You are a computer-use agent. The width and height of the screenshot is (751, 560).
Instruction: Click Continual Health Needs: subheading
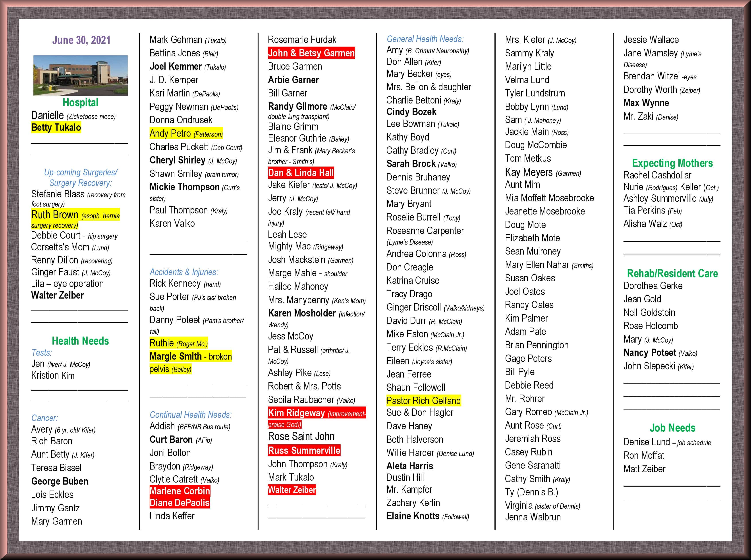pyautogui.click(x=191, y=415)
